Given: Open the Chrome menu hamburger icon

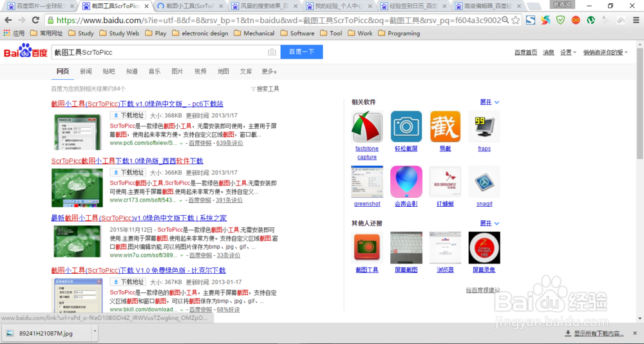Looking at the screenshot, I should click(635, 20).
